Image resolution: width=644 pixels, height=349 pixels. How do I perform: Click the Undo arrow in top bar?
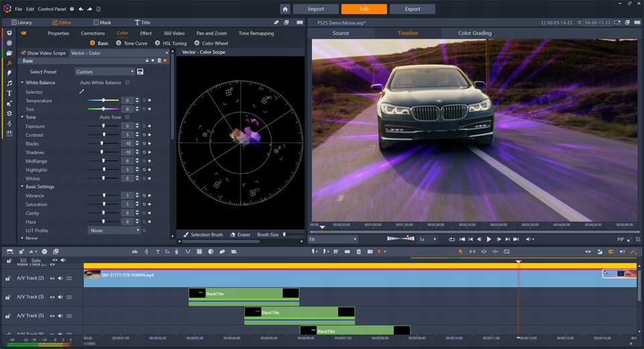tap(81, 9)
